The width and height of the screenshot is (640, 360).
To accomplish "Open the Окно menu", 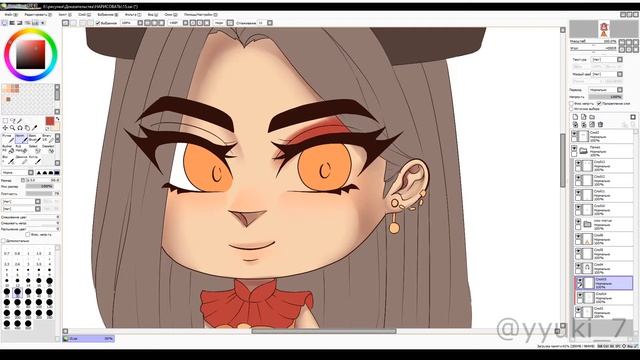I will coord(171,15).
